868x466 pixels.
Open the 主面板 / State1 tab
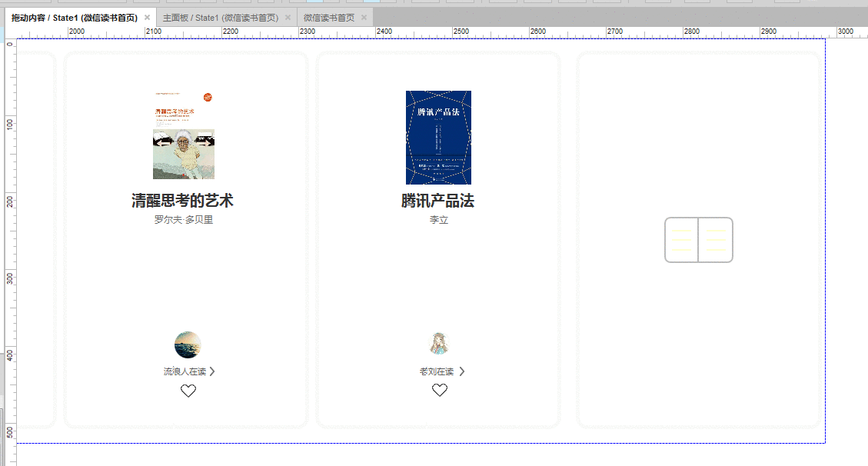[x=221, y=18]
